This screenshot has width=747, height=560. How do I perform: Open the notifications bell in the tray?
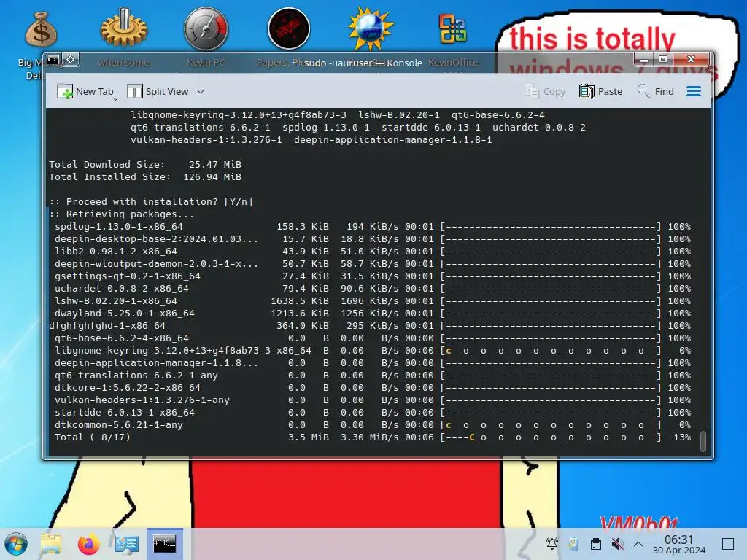pos(552,543)
